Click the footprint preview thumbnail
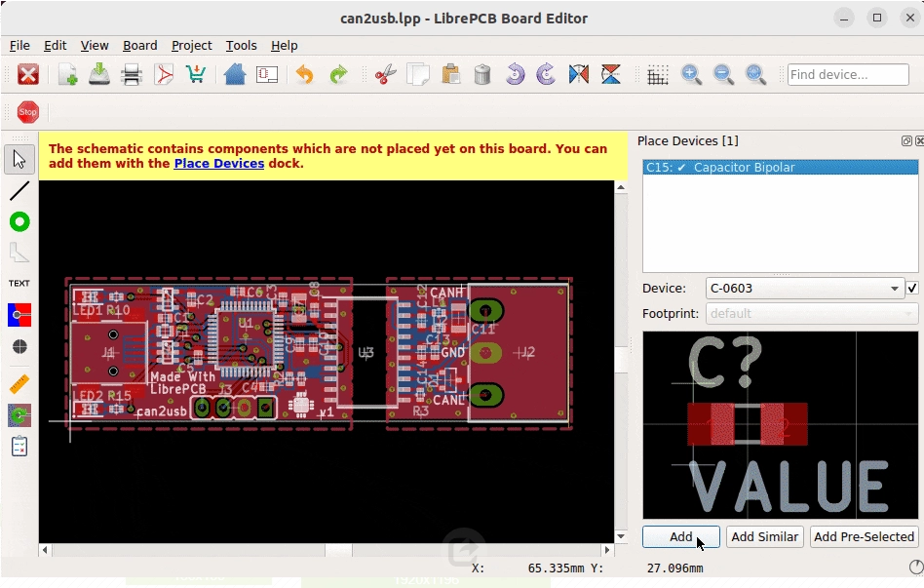This screenshot has height=588, width=924. click(x=780, y=424)
